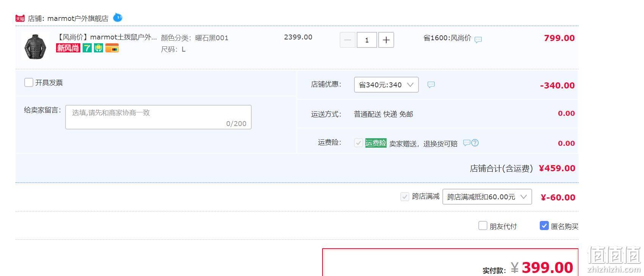Expand the 跨店满减抵扣60.00元 dropdown
644x276 pixels.
(487, 197)
